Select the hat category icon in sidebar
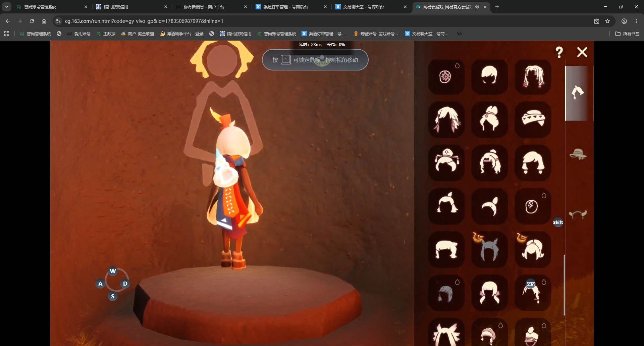The image size is (644, 346). coord(578,154)
